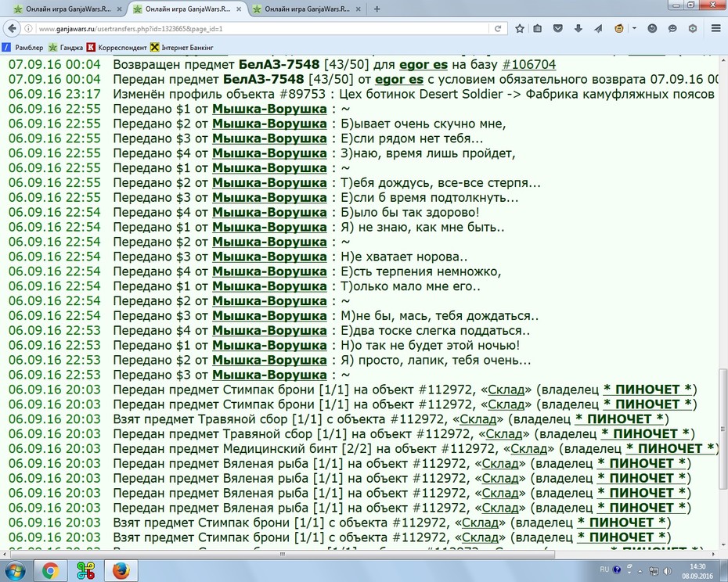The image size is (728, 582).
Task: Click the vertical scrollbar down arrow
Action: [x=723, y=545]
